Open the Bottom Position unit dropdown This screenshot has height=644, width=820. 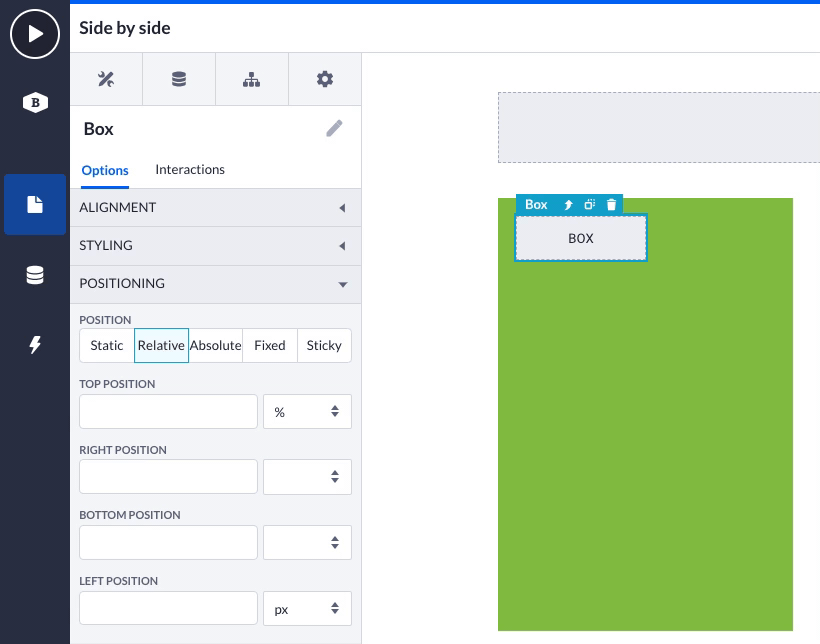pyautogui.click(x=308, y=543)
